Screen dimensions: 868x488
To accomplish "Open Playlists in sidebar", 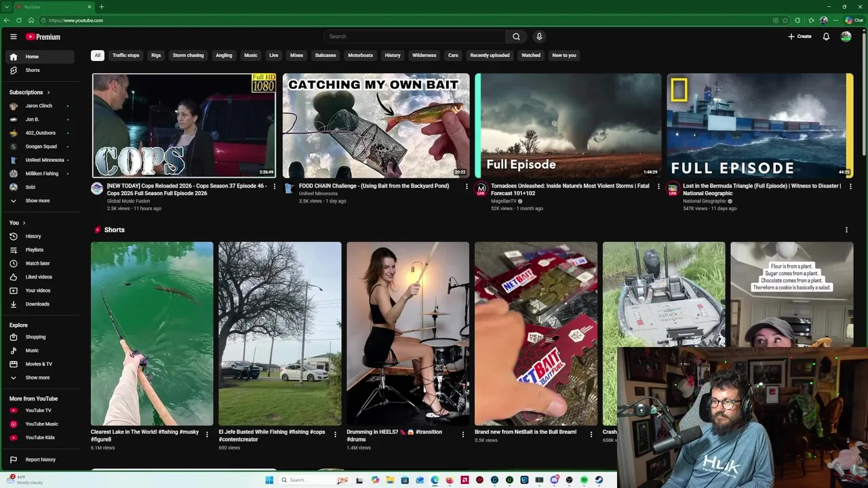I will [41, 250].
